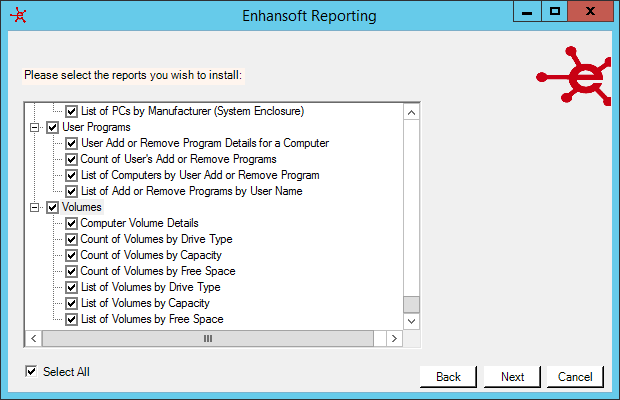Select 'List of Volumes by Capacity' text
620x400 pixels.
tap(145, 303)
